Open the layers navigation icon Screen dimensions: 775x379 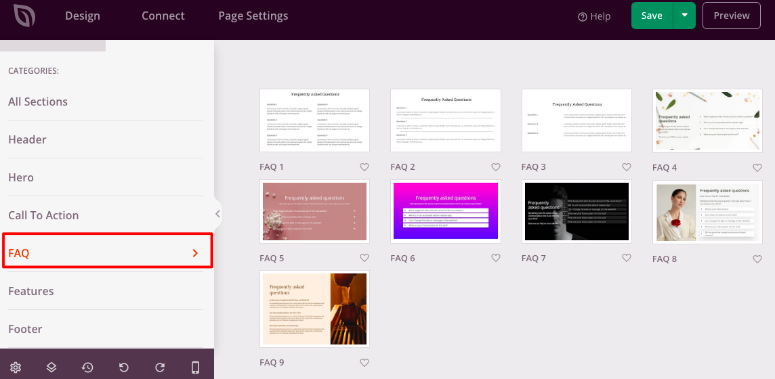coord(51,367)
